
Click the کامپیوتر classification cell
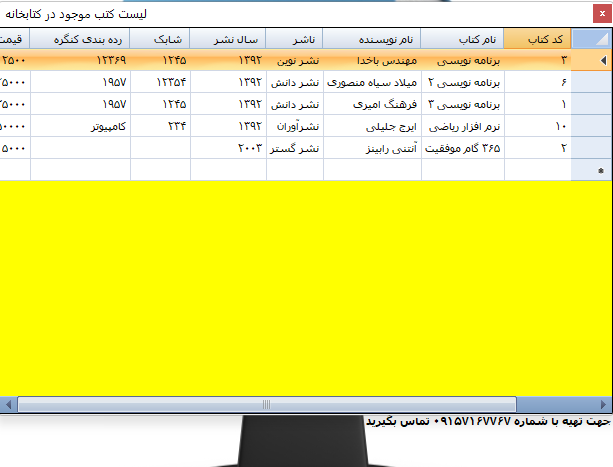coord(80,126)
